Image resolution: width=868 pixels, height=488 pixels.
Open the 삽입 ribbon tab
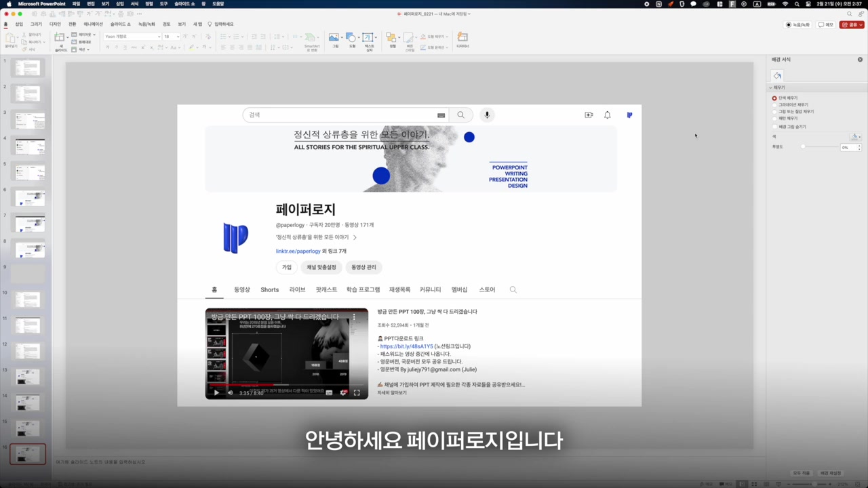click(19, 24)
